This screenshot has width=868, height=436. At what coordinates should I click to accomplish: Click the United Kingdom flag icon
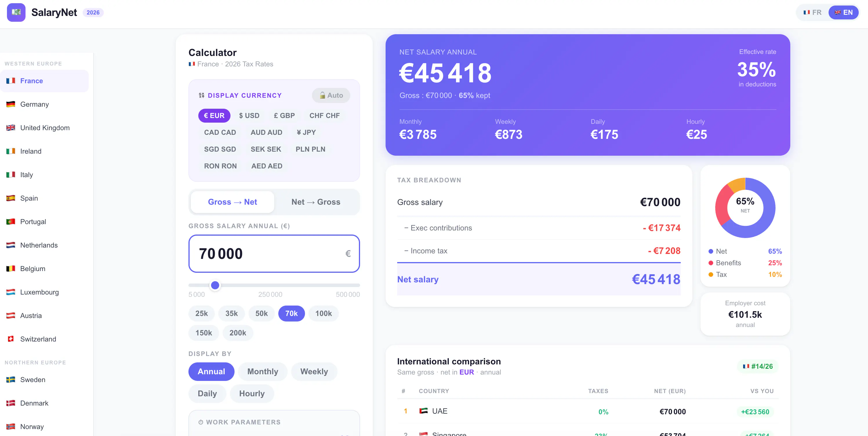[x=11, y=128]
